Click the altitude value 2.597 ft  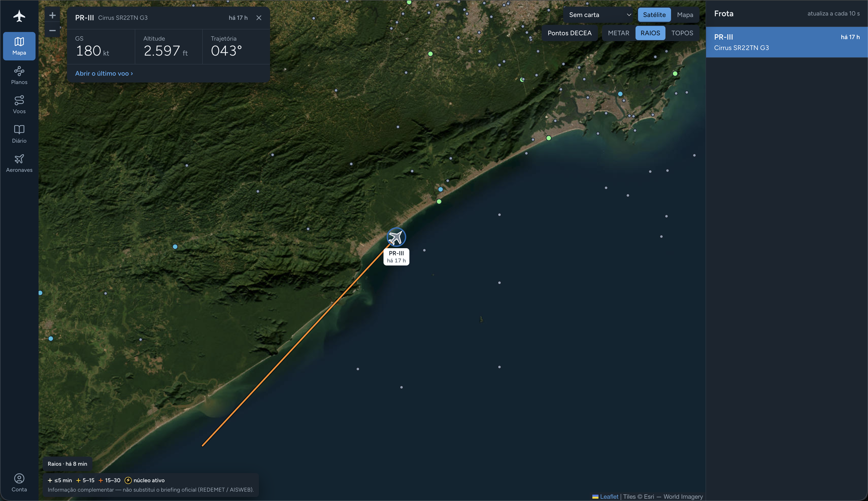[x=165, y=51]
